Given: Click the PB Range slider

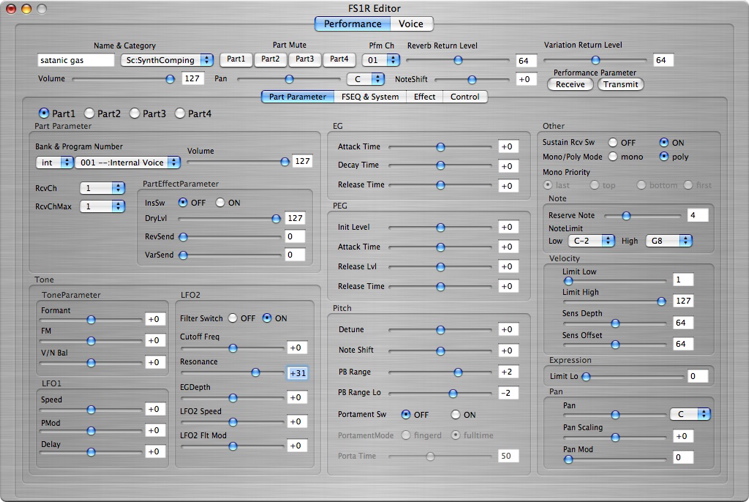Looking at the screenshot, I should (x=440, y=372).
